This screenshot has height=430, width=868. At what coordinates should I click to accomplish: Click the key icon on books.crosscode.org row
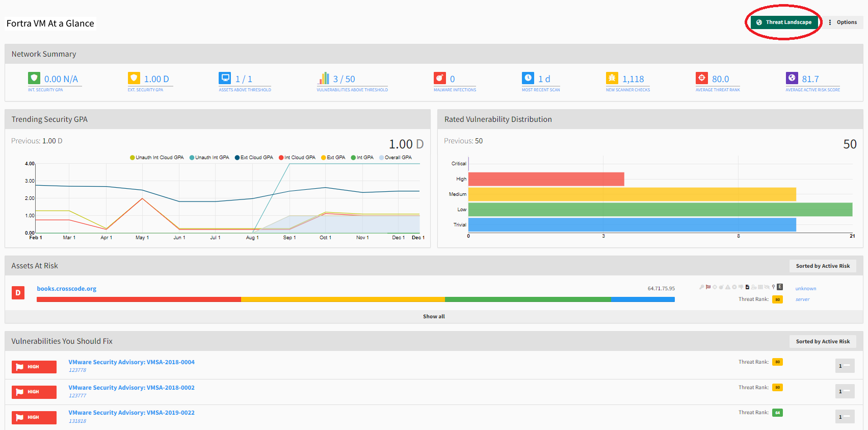[x=702, y=287]
